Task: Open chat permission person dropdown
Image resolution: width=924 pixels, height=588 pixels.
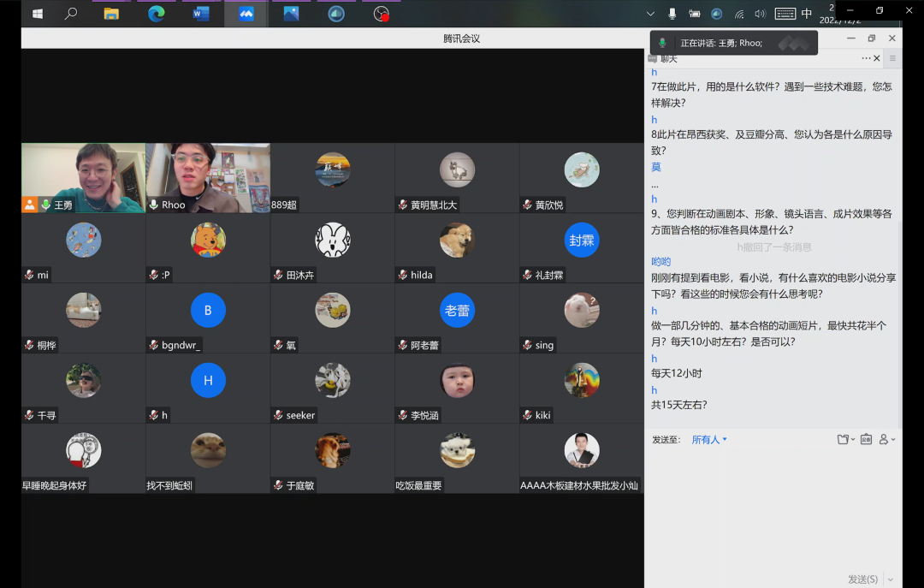Action: pos(886,439)
